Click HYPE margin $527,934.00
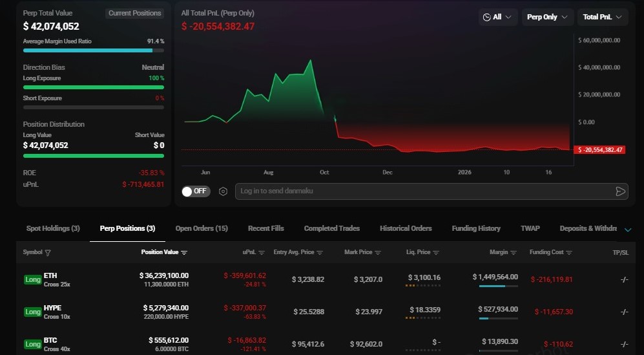Image resolution: width=644 pixels, height=355 pixels. click(498, 309)
